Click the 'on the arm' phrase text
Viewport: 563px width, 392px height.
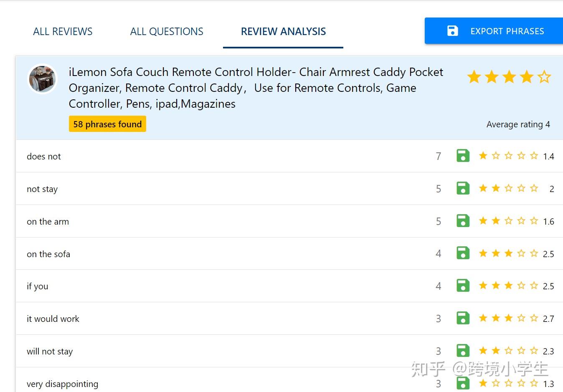[48, 222]
